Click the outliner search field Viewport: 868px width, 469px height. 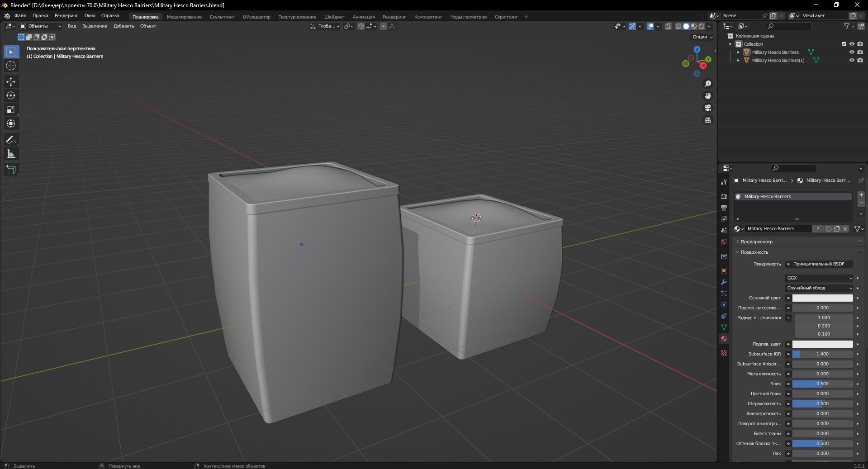(789, 26)
